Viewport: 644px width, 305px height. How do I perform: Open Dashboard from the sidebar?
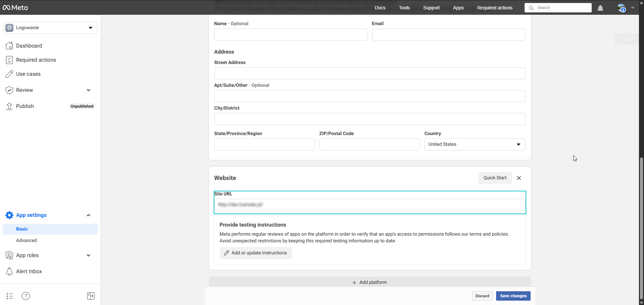click(x=29, y=46)
